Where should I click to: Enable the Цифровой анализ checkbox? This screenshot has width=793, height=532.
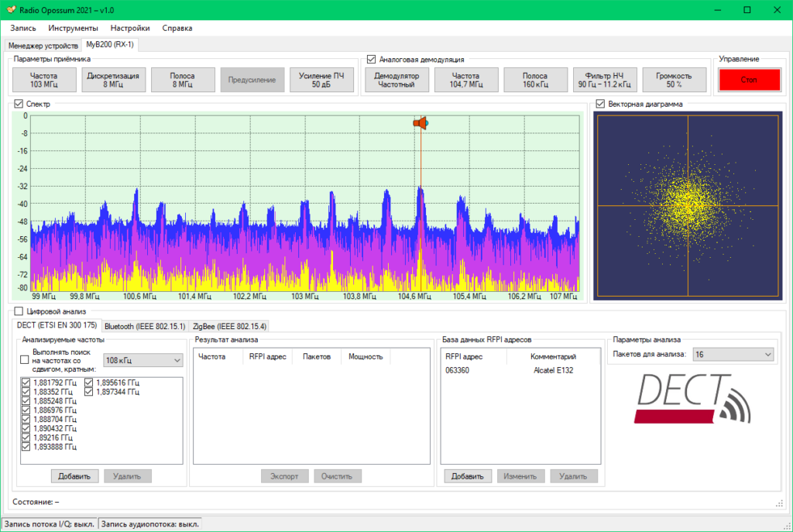[19, 311]
